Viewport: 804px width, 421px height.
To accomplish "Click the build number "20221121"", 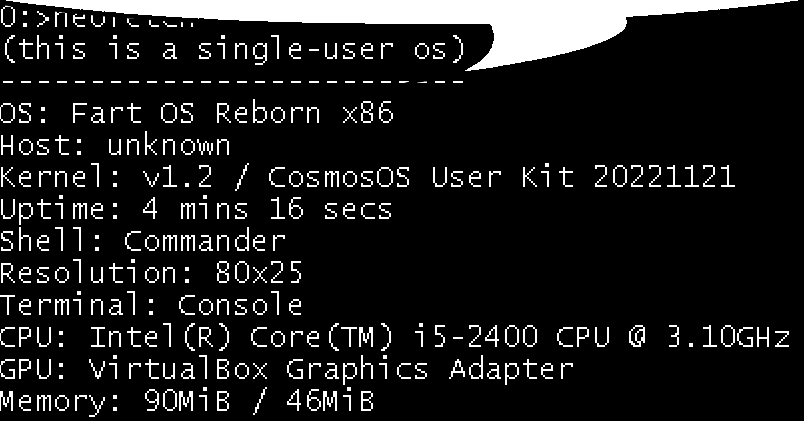I will (x=663, y=178).
